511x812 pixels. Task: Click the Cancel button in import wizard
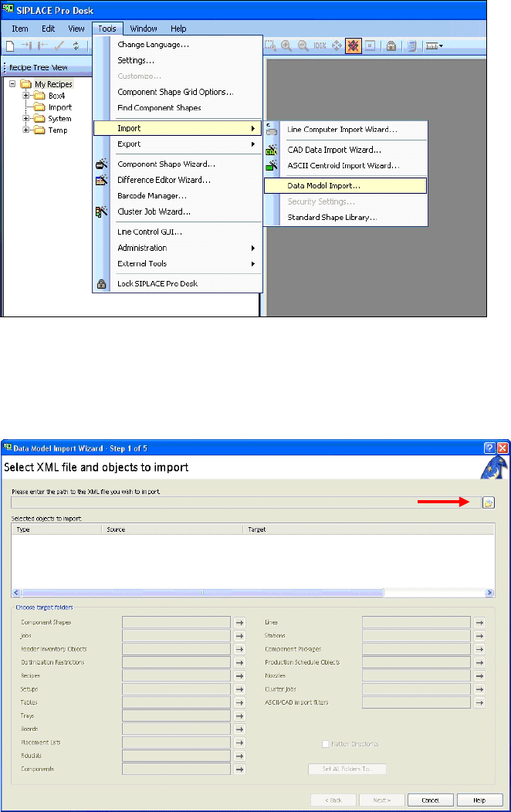(430, 800)
